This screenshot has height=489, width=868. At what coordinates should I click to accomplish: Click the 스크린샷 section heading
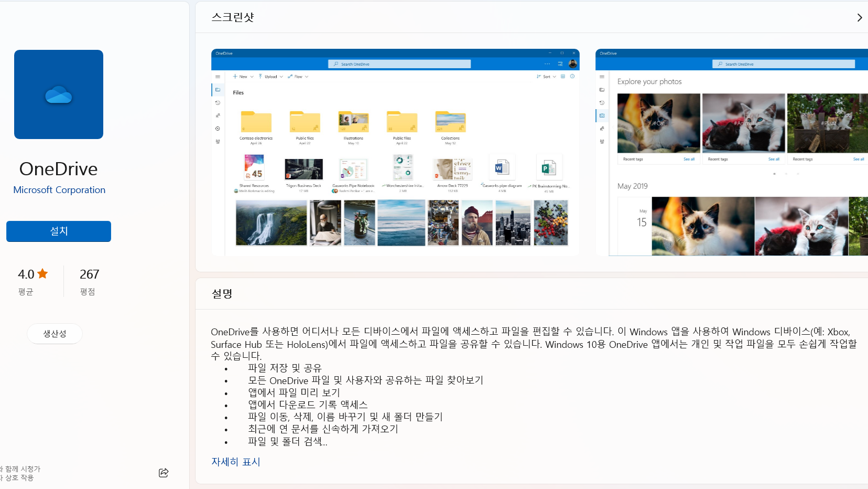(233, 17)
